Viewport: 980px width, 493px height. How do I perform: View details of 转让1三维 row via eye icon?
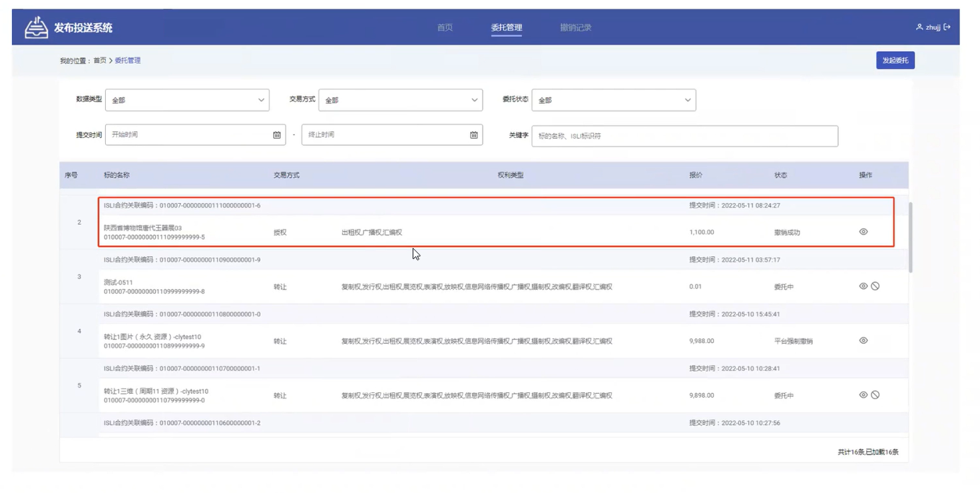coord(863,395)
